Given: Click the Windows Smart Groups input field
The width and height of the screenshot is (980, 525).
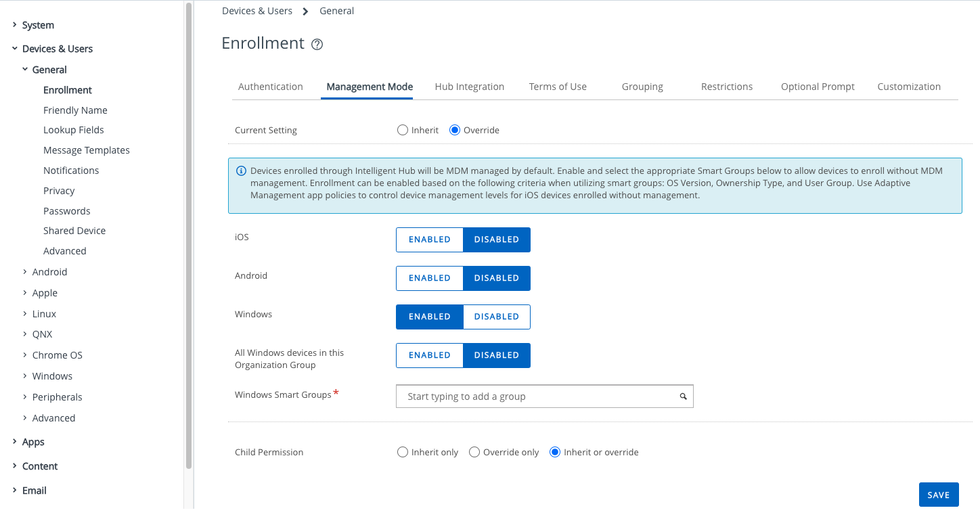Looking at the screenshot, I should click(535, 396).
